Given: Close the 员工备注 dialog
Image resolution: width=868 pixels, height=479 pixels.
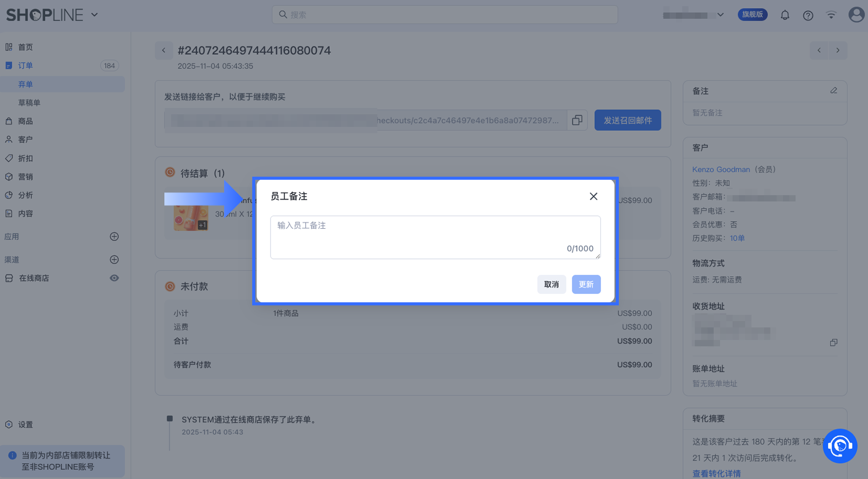Looking at the screenshot, I should 593,197.
